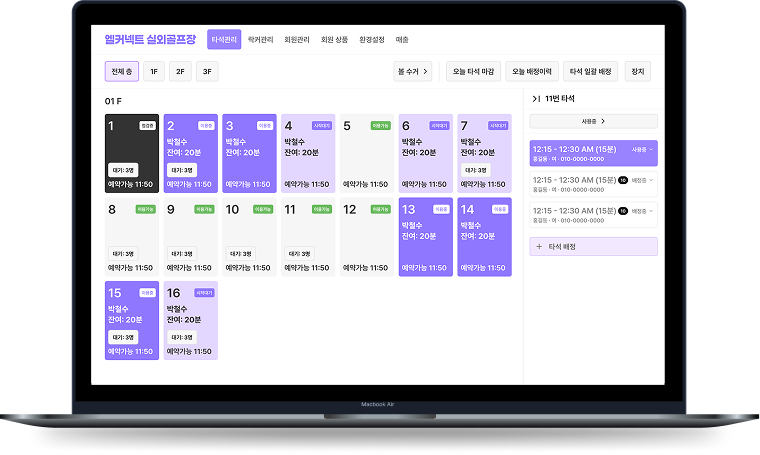Click the plus icon beside 타석 배정

coord(540,246)
